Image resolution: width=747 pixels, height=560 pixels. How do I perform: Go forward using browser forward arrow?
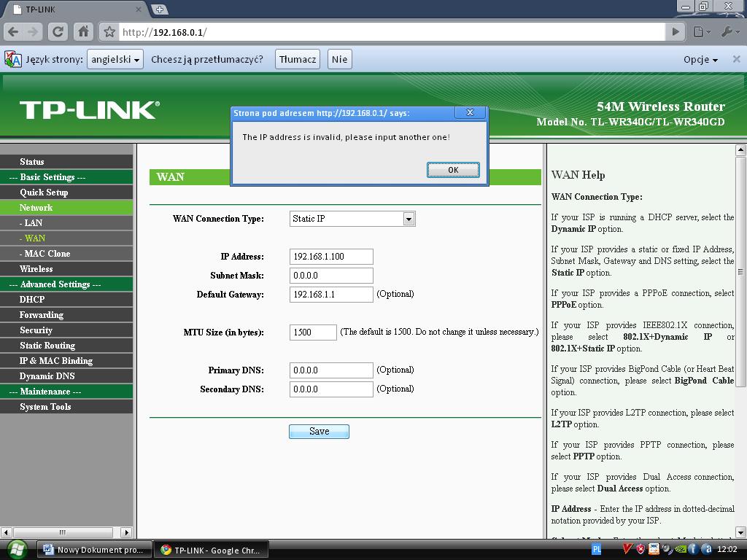[32, 32]
